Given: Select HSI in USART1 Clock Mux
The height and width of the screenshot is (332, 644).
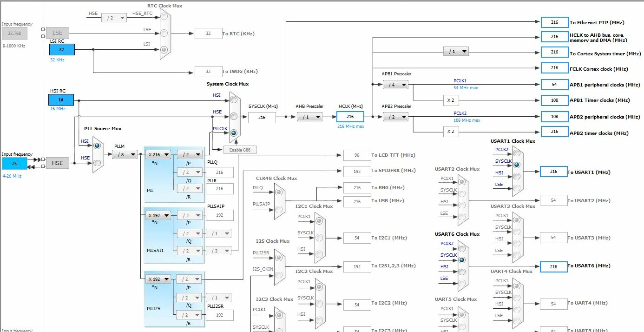Looking at the screenshot, I should 517,177.
